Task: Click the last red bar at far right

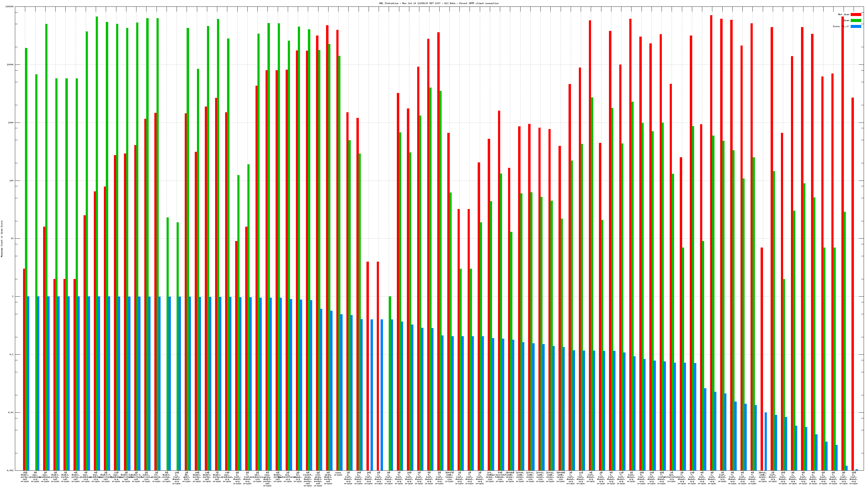Action: tap(853, 284)
